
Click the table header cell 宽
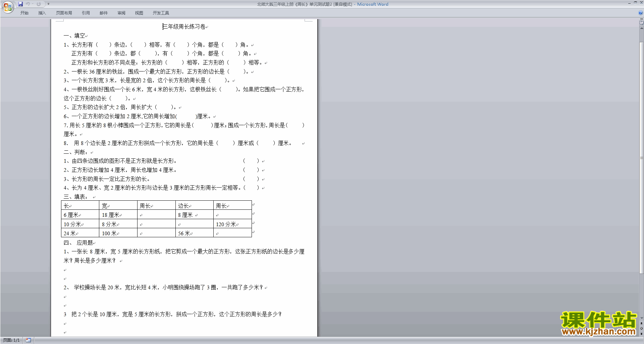tap(118, 206)
